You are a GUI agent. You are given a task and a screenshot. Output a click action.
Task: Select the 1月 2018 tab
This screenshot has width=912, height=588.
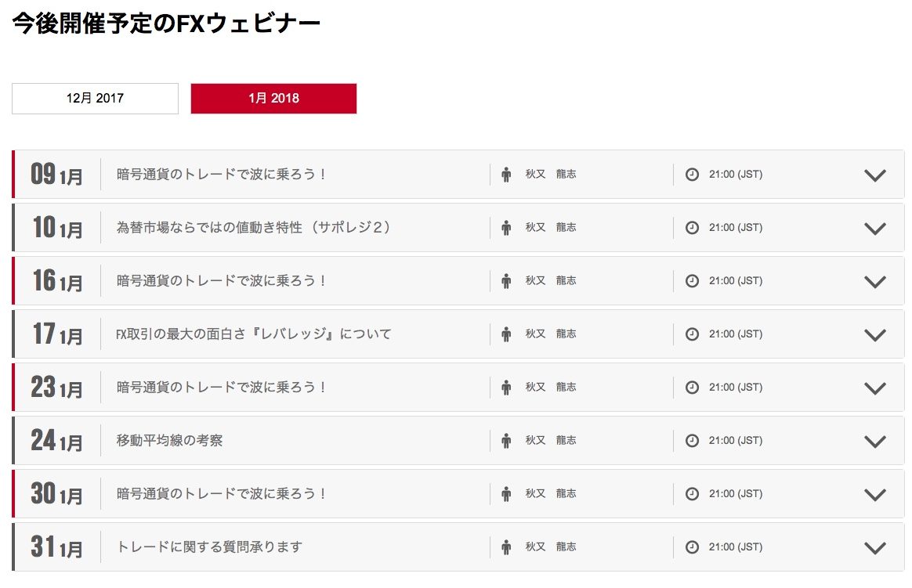tap(273, 99)
